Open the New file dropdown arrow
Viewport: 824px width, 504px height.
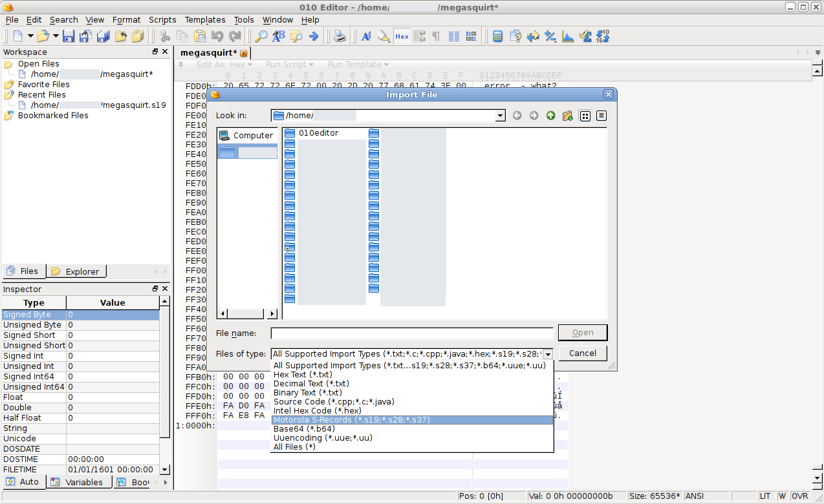[x=30, y=36]
